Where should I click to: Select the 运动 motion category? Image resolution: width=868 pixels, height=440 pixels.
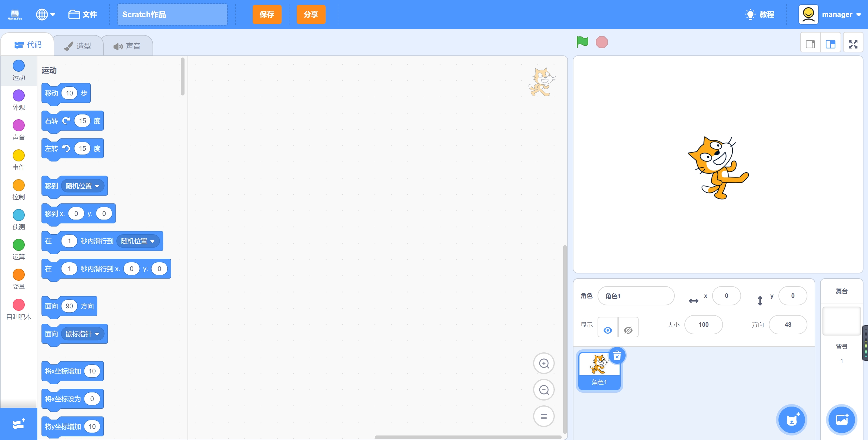tap(18, 70)
